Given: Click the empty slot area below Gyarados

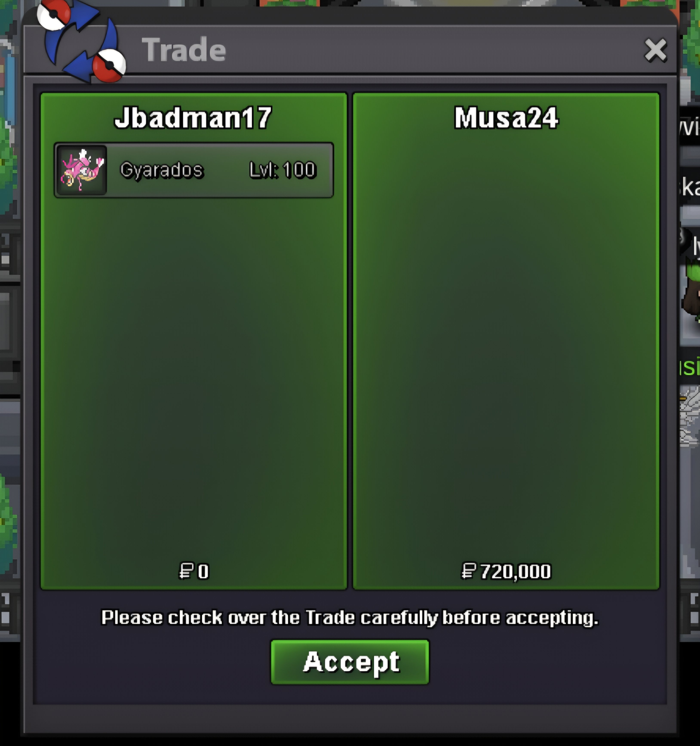Looking at the screenshot, I should [x=193, y=375].
